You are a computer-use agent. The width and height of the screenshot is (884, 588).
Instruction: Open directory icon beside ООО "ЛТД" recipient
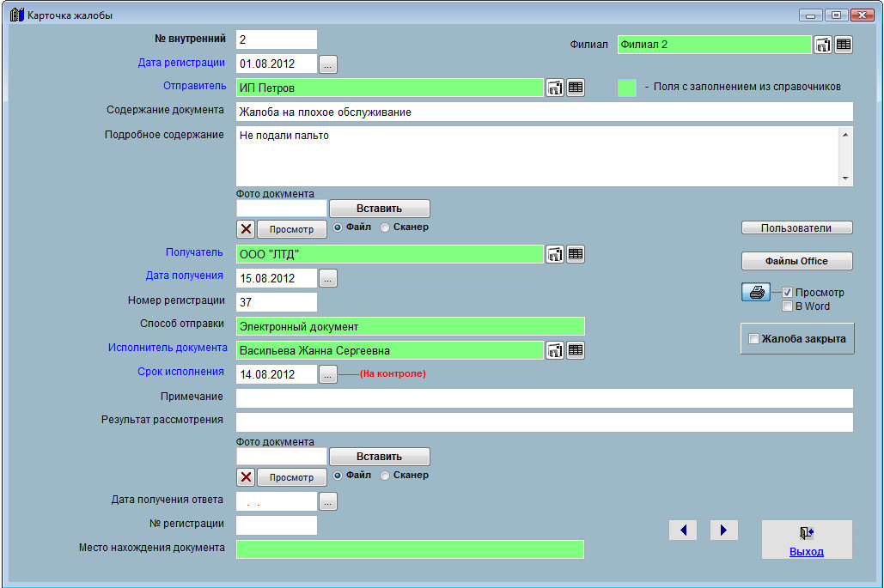[555, 254]
